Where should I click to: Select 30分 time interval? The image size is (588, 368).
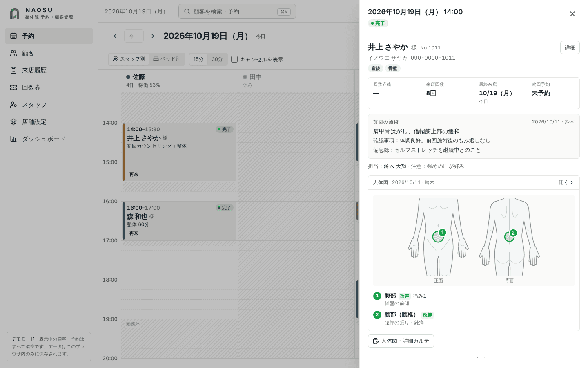217,59
